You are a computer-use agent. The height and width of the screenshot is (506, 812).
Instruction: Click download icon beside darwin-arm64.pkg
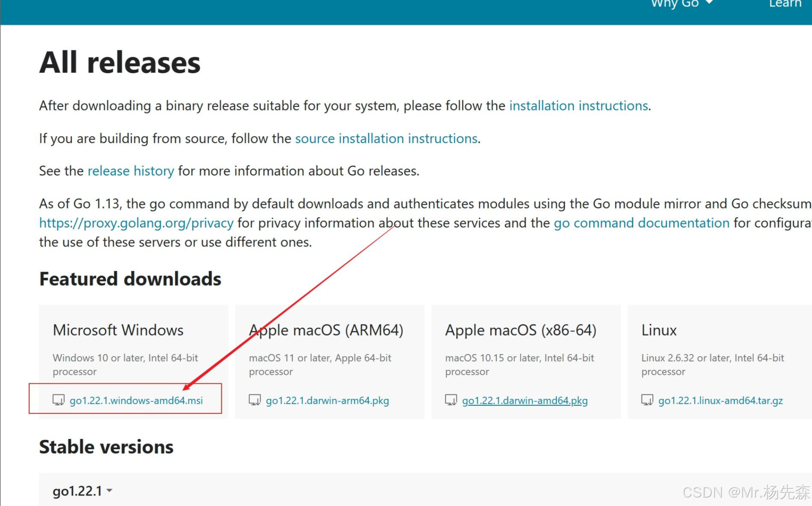point(255,400)
